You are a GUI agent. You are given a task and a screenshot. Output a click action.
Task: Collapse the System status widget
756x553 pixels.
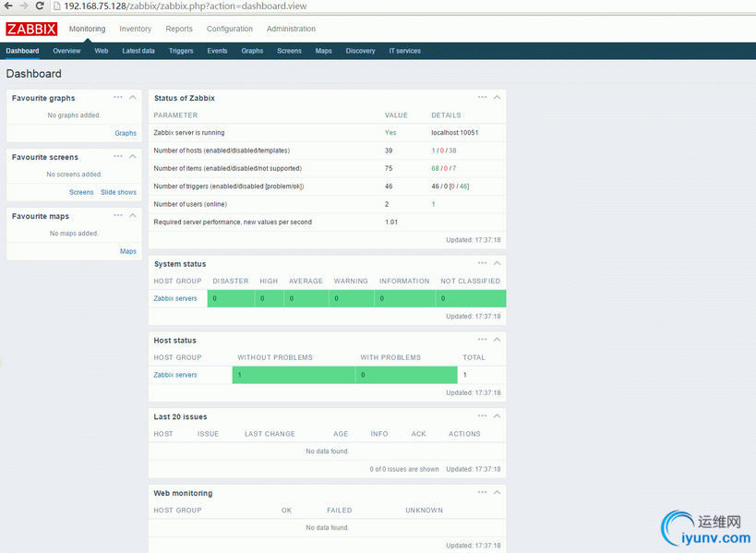pyautogui.click(x=498, y=263)
